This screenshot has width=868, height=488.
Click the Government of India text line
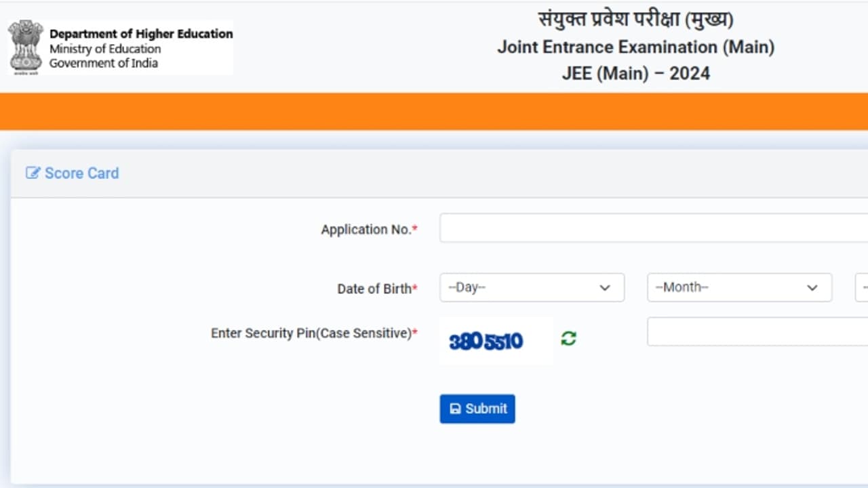click(104, 63)
